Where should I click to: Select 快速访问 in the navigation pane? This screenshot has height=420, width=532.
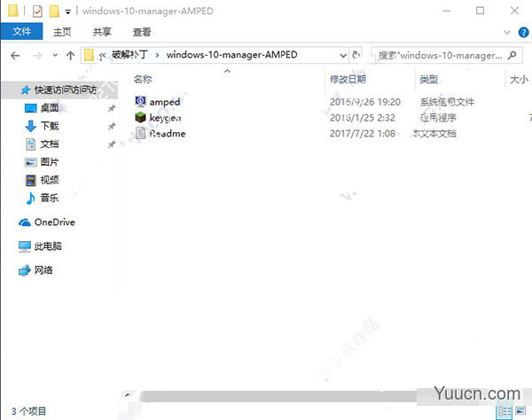pyautogui.click(x=59, y=89)
